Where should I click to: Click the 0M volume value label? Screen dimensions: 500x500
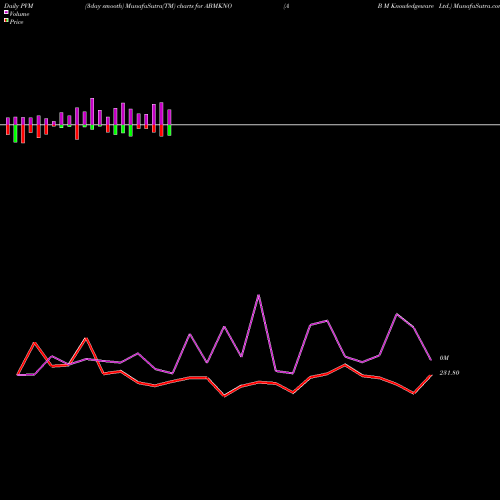point(444,358)
